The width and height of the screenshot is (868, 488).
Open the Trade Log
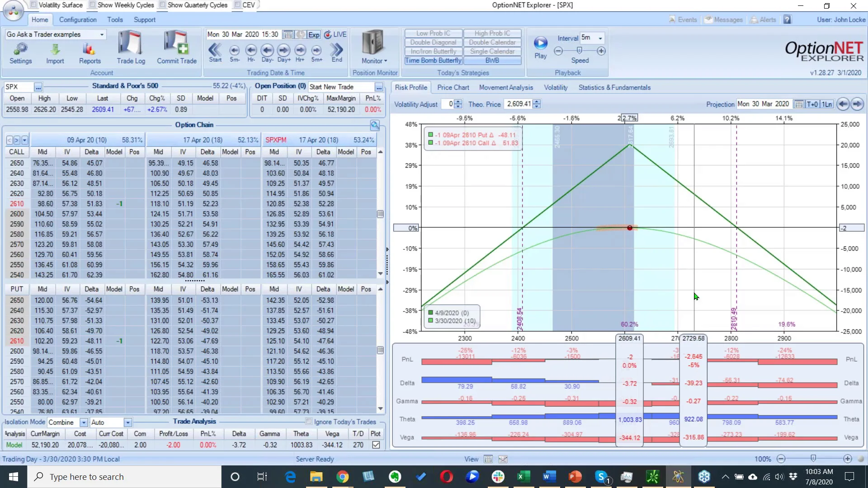(x=131, y=47)
